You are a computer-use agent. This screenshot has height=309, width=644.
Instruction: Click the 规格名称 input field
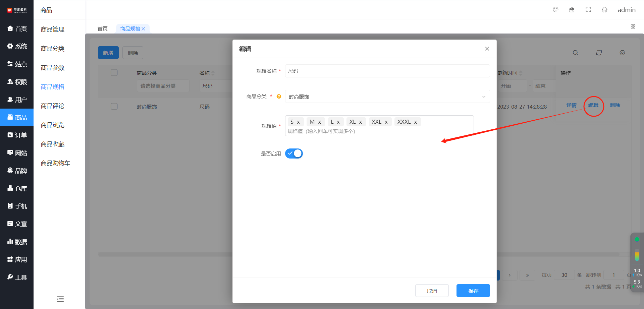pyautogui.click(x=387, y=71)
